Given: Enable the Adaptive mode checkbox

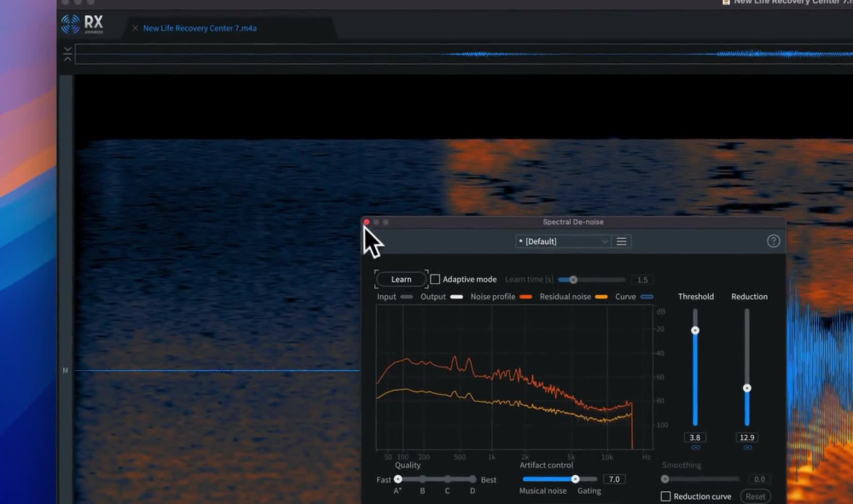Looking at the screenshot, I should point(435,280).
